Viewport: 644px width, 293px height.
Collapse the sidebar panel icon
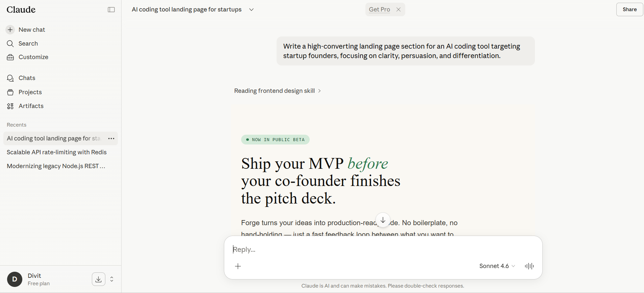pyautogui.click(x=111, y=10)
